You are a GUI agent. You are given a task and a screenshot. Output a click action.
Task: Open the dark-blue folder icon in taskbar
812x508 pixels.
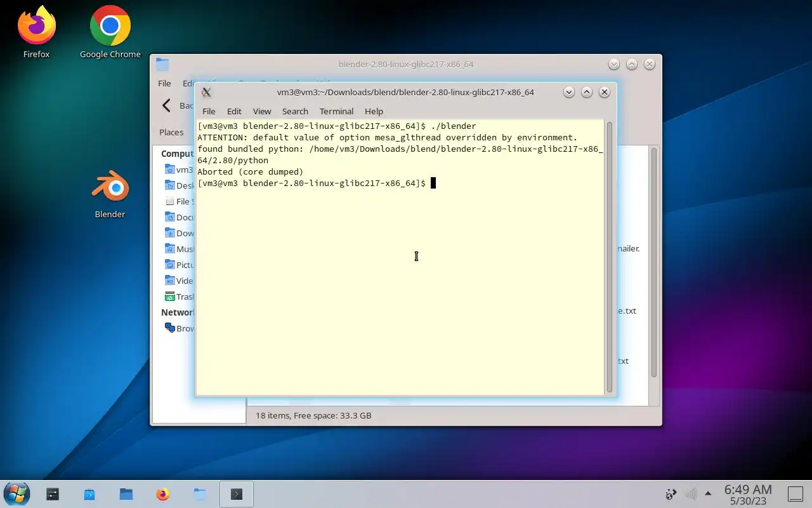pos(126,494)
